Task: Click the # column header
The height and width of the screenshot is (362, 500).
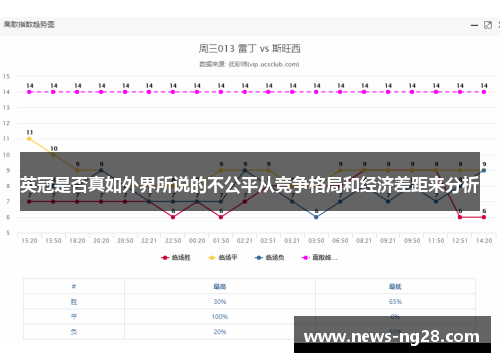Action: pos(74,286)
